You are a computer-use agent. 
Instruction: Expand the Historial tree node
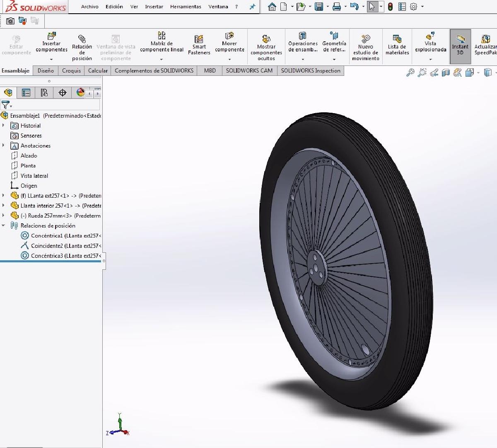4,126
